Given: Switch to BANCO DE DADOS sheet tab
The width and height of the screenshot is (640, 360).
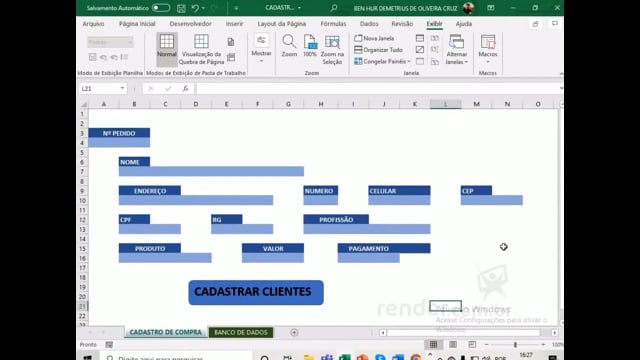Looking at the screenshot, I should pos(241,332).
